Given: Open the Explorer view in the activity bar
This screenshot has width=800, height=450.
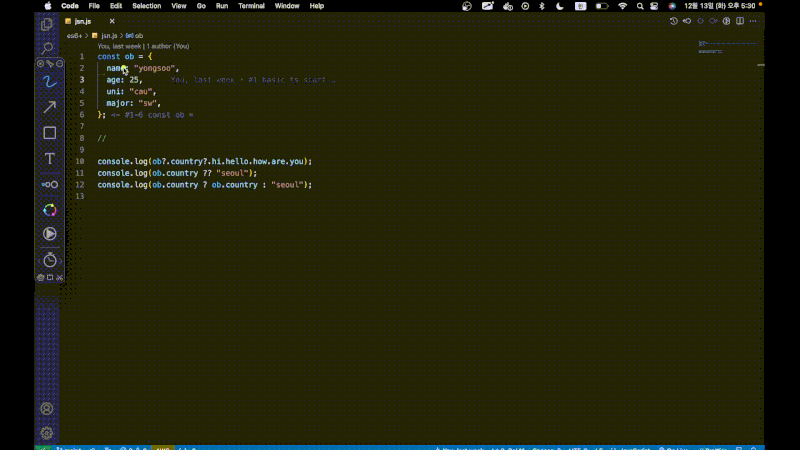Looking at the screenshot, I should 47,24.
